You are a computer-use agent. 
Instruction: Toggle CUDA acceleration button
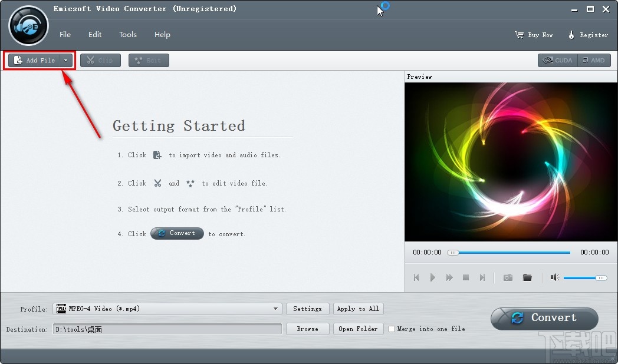(558, 60)
